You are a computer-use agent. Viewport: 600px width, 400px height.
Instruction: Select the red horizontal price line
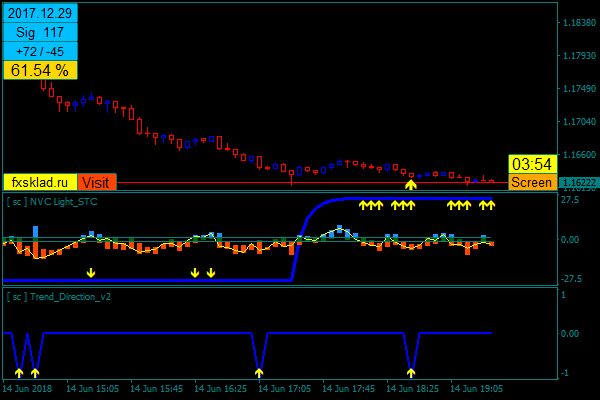coord(312,183)
